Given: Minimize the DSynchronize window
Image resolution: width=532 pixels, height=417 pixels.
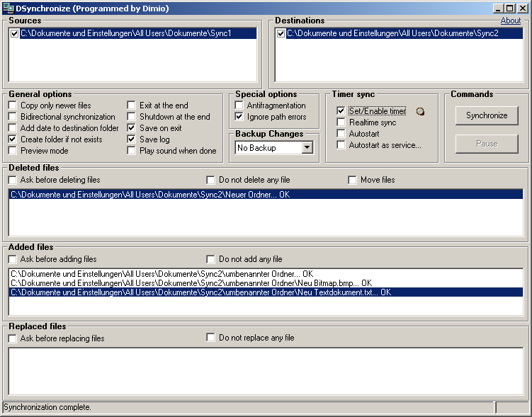Looking at the screenshot, I should click(x=498, y=8).
